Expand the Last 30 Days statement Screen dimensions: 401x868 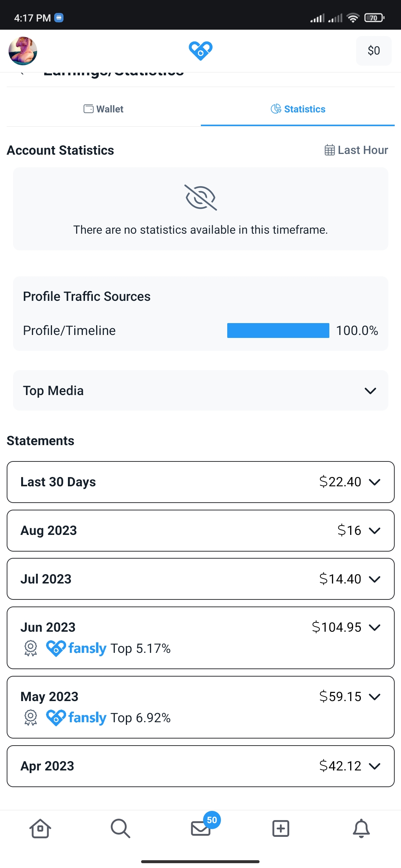pyautogui.click(x=200, y=482)
